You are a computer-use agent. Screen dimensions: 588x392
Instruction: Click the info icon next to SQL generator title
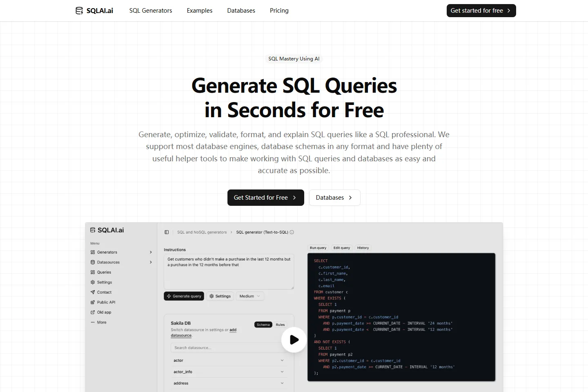[292, 232]
